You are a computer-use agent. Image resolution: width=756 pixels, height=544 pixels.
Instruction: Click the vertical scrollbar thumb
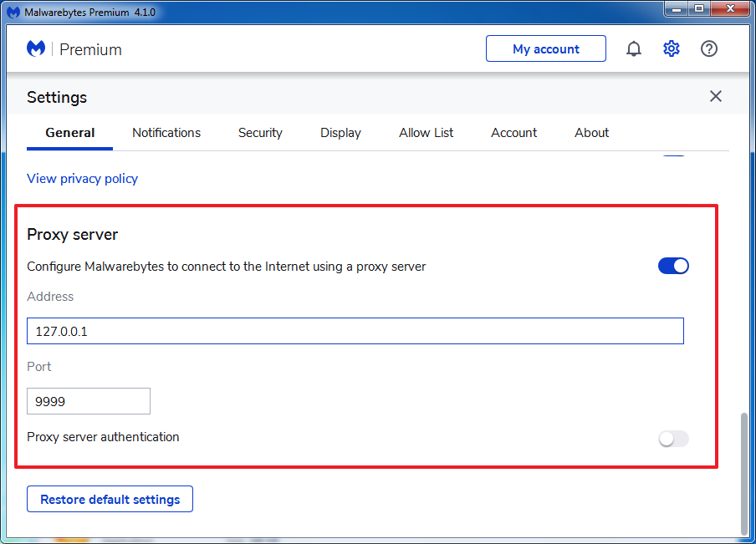tap(744, 473)
